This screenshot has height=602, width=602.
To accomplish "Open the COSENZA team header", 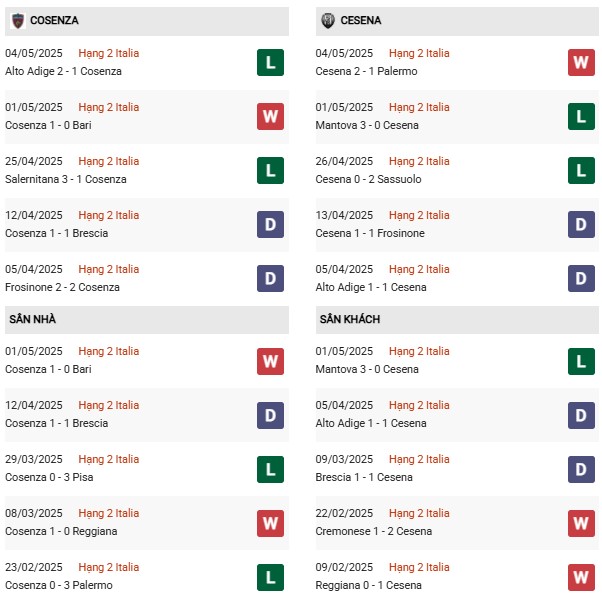I will [147, 21].
